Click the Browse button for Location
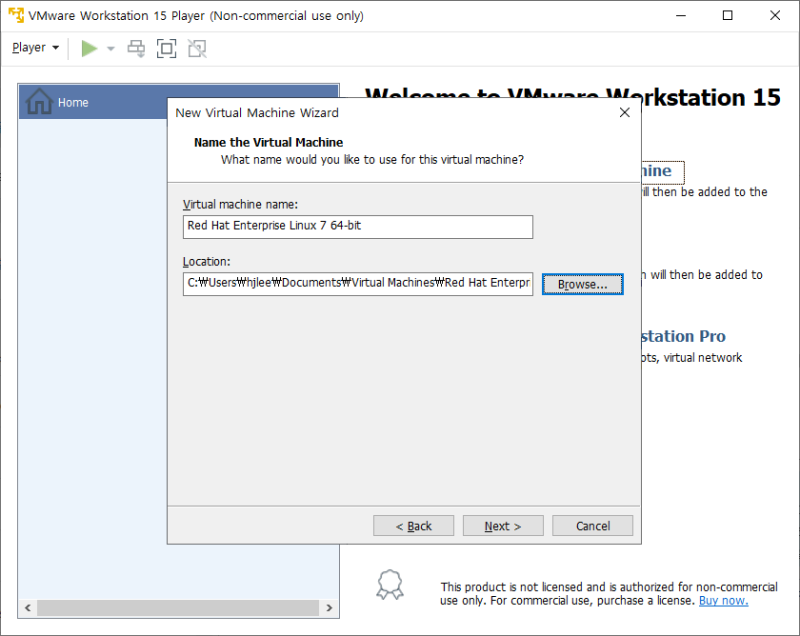Image resolution: width=800 pixels, height=636 pixels. (582, 284)
